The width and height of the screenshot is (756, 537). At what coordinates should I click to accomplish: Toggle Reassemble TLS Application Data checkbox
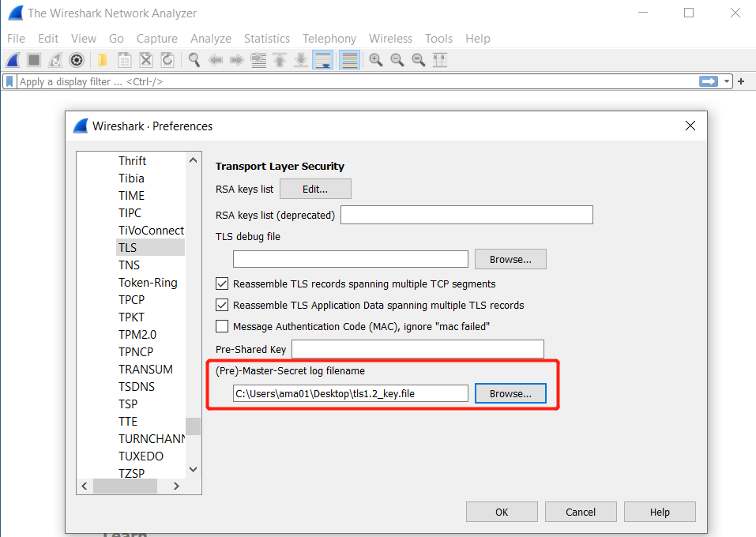point(222,305)
